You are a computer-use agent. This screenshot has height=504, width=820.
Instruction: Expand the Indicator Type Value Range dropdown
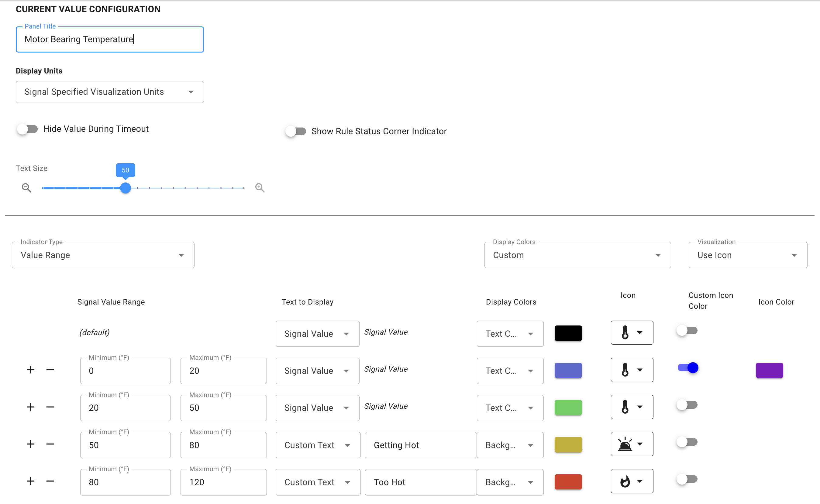pyautogui.click(x=103, y=255)
